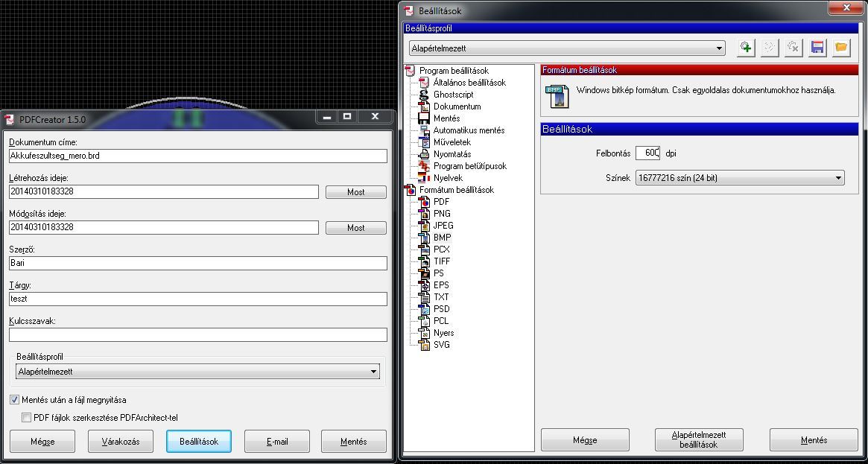
Task: Select Nyelvek language settings
Action: pos(448,178)
